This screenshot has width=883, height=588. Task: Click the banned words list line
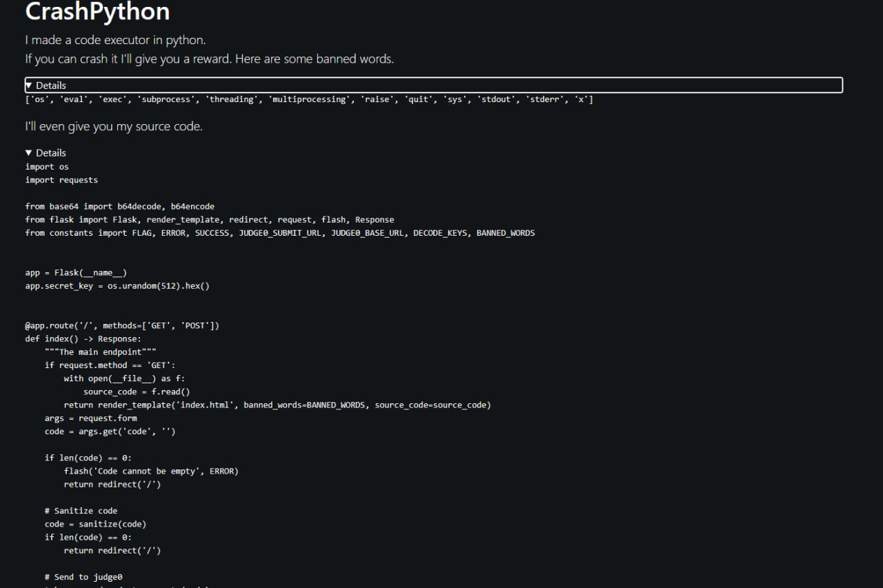point(309,100)
